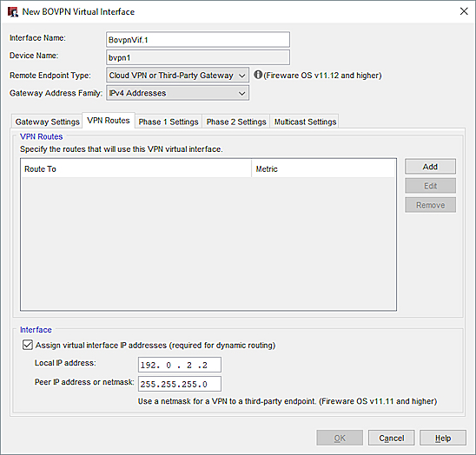
Task: Open the Remote Endpoint Type dropdown
Action: 177,76
